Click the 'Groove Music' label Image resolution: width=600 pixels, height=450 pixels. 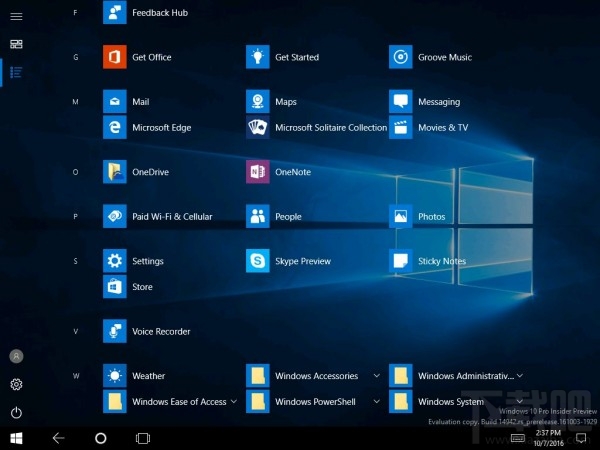(445, 57)
